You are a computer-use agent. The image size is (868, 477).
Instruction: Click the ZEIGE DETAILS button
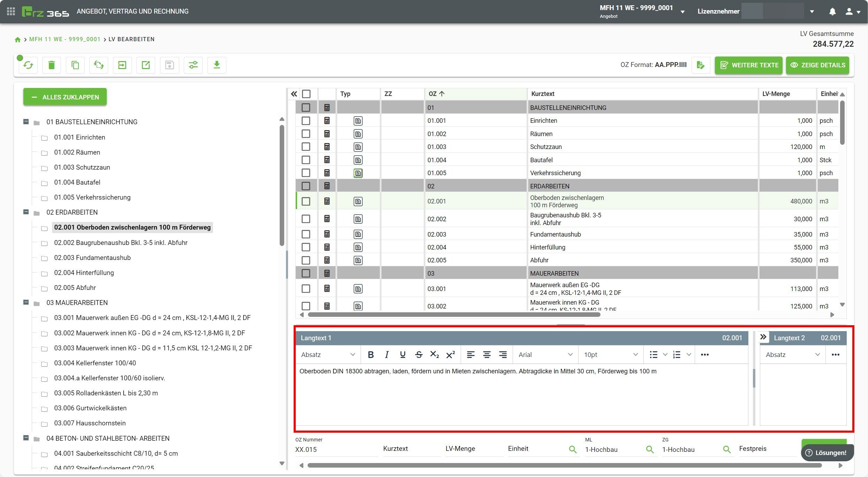click(x=817, y=65)
